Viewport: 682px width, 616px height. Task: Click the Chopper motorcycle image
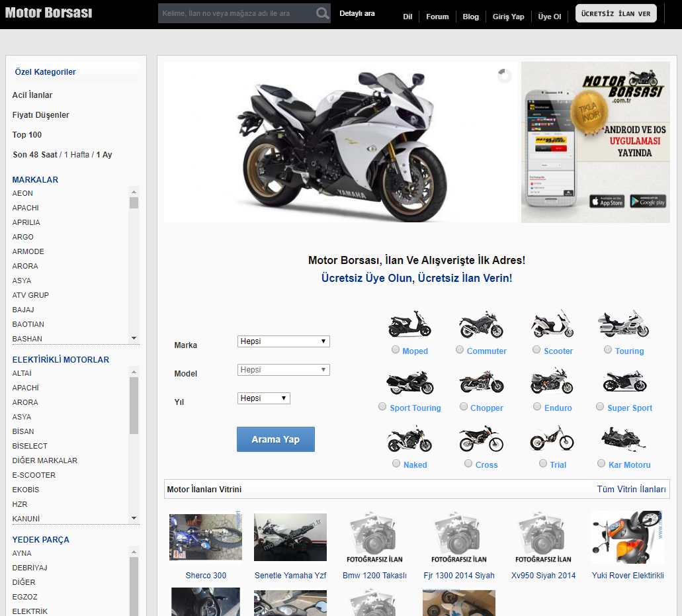[x=482, y=382]
